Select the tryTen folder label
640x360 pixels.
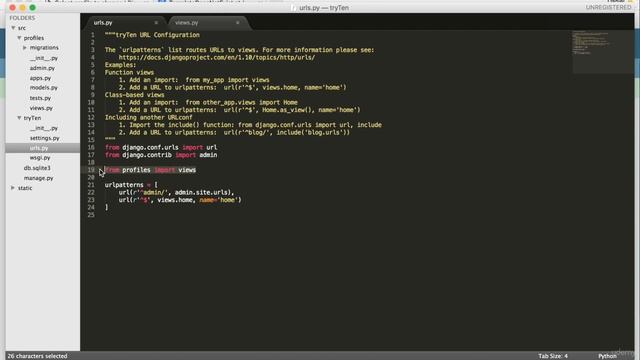32,118
